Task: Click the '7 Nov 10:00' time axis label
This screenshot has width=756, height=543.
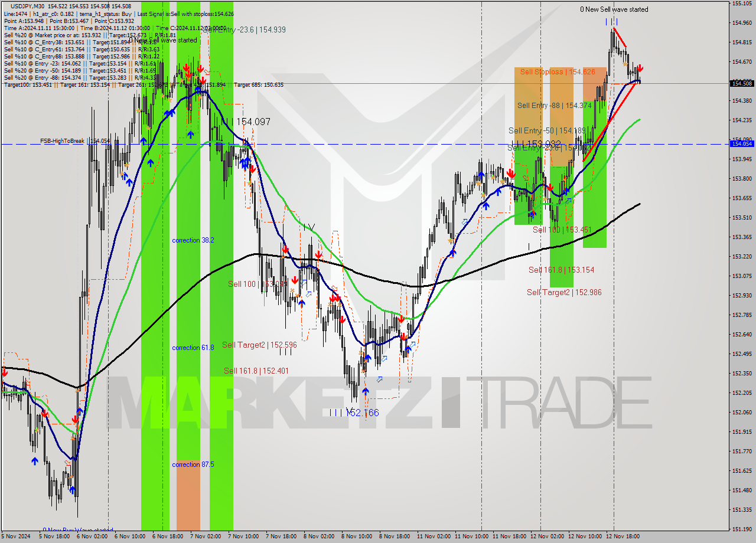Action: coord(243,537)
